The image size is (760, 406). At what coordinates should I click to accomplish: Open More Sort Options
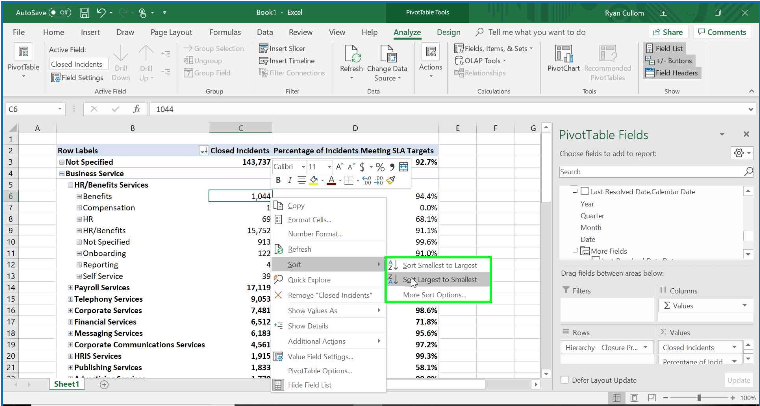[x=438, y=295]
